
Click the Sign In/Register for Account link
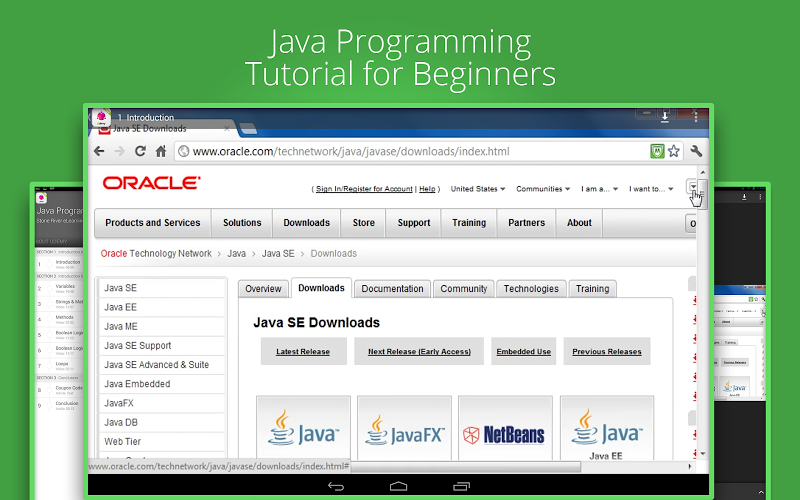pyautogui.click(x=364, y=189)
